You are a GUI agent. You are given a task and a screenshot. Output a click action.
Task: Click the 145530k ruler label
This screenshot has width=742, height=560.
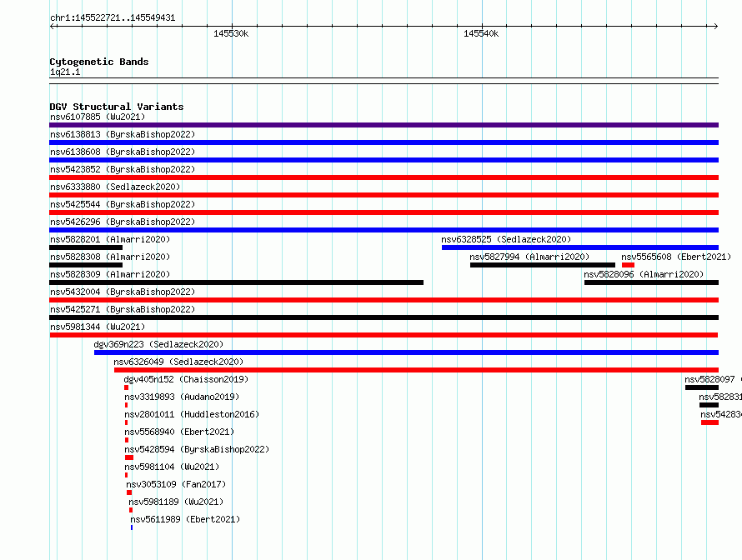tap(231, 33)
